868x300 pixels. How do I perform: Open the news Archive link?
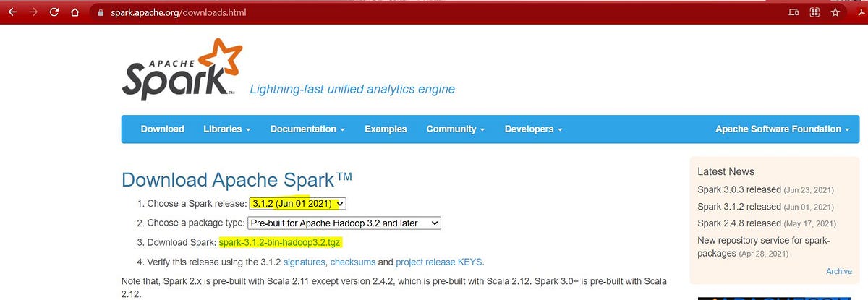click(x=839, y=271)
